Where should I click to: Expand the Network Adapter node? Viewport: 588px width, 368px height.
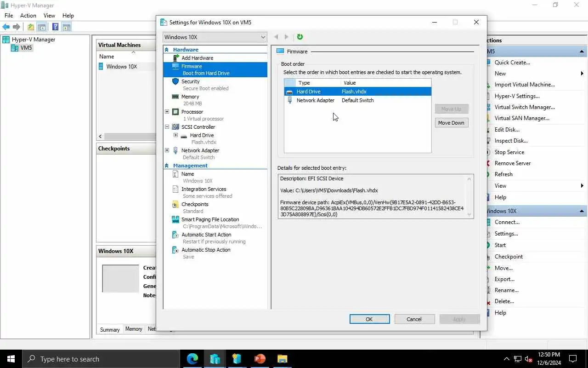pyautogui.click(x=167, y=150)
